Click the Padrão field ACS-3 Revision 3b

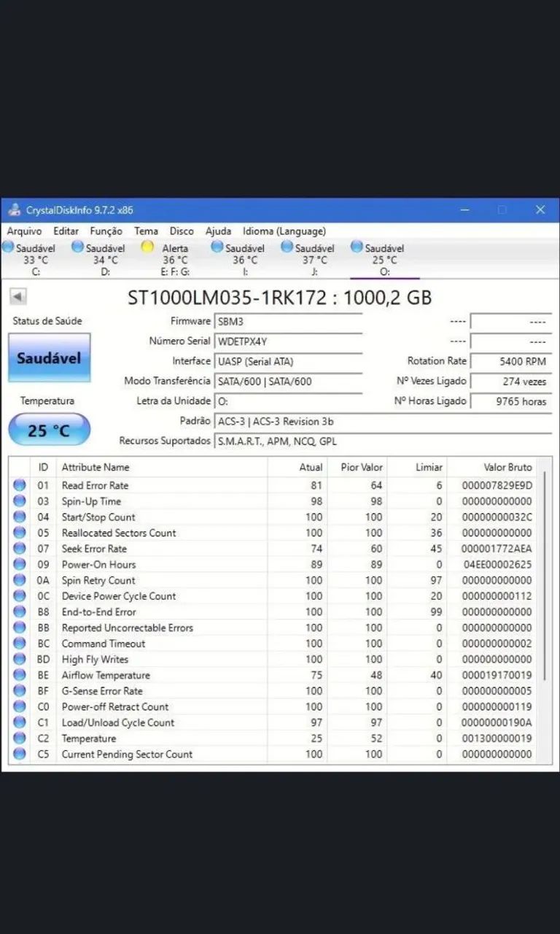[x=383, y=421]
